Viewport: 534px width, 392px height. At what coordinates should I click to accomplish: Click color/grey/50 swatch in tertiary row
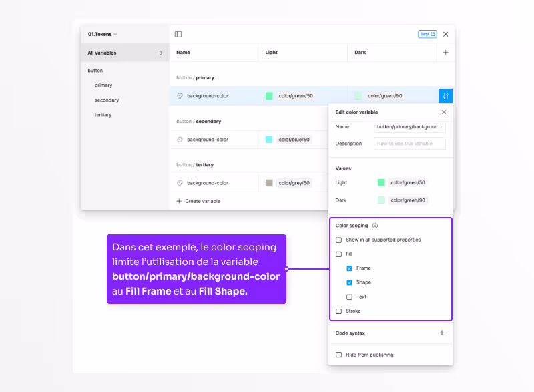269,183
